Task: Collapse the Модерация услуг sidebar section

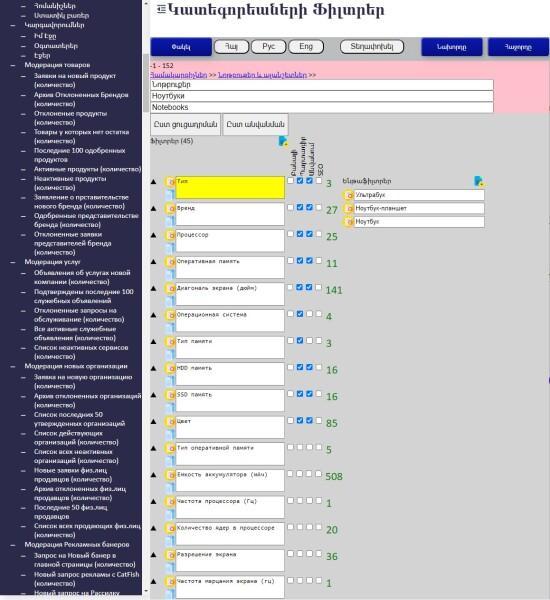Action: pyautogui.click(x=13, y=262)
